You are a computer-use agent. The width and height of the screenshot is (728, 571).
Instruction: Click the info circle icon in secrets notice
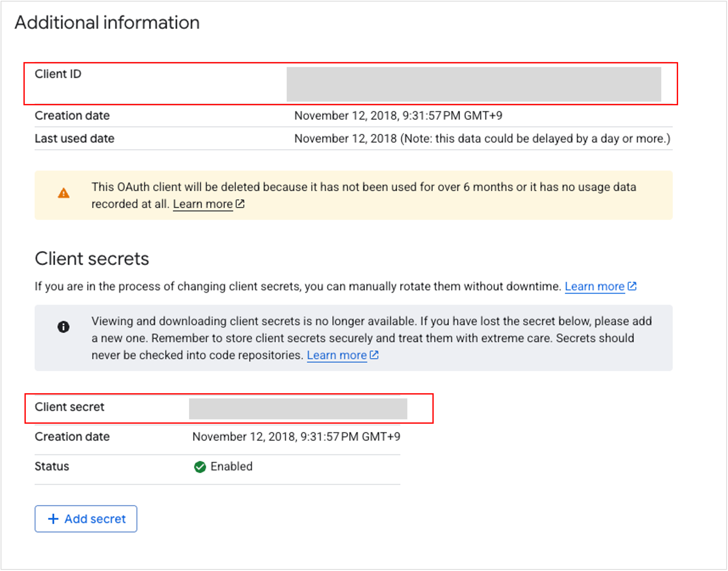tap(64, 327)
